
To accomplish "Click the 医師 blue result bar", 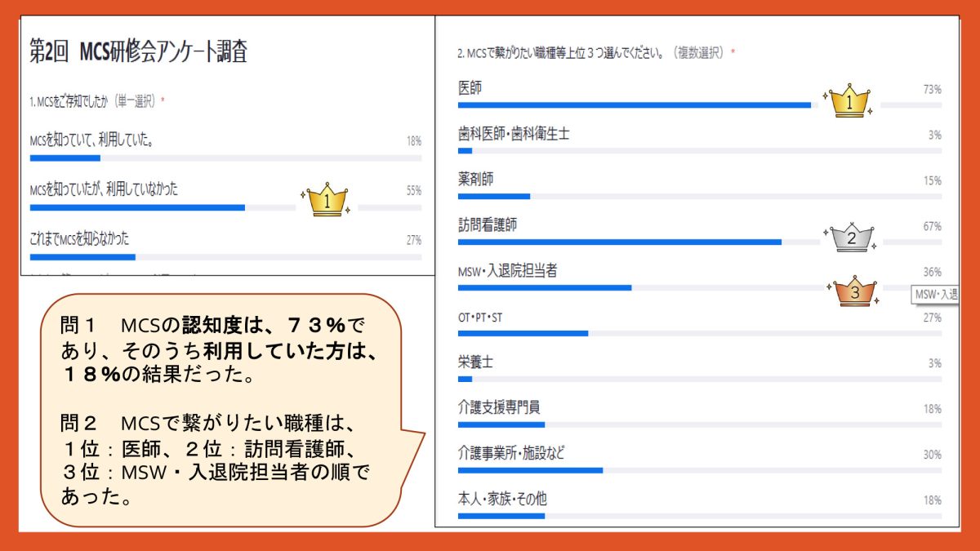I will coord(634,104).
